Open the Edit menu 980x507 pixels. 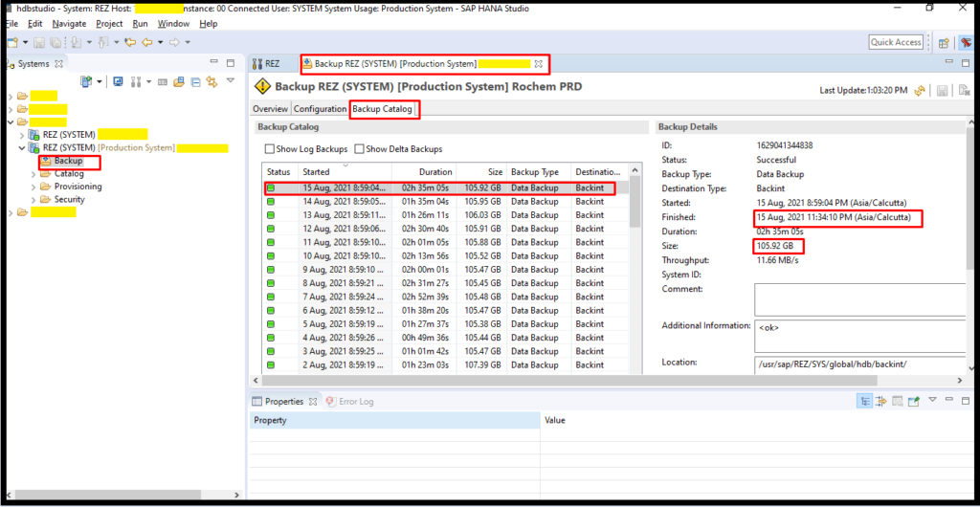click(x=35, y=24)
